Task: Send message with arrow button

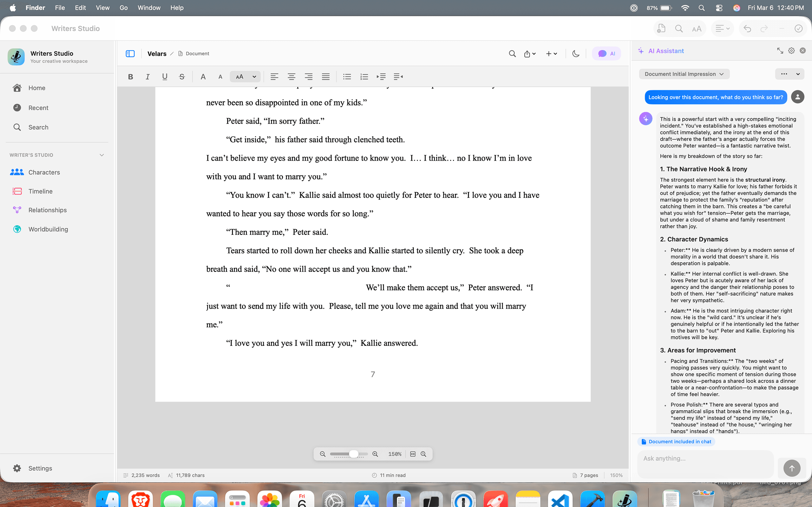Action: 791,468
